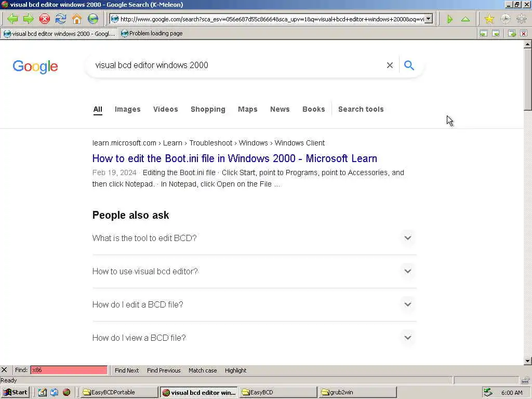Click the scrollbar up arrow
Screen dimensions: 532x399
pos(528,44)
